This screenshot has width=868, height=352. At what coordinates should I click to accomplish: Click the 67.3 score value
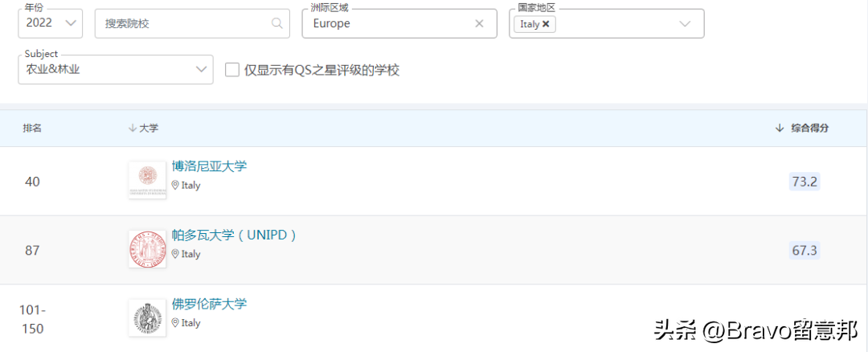[805, 250]
